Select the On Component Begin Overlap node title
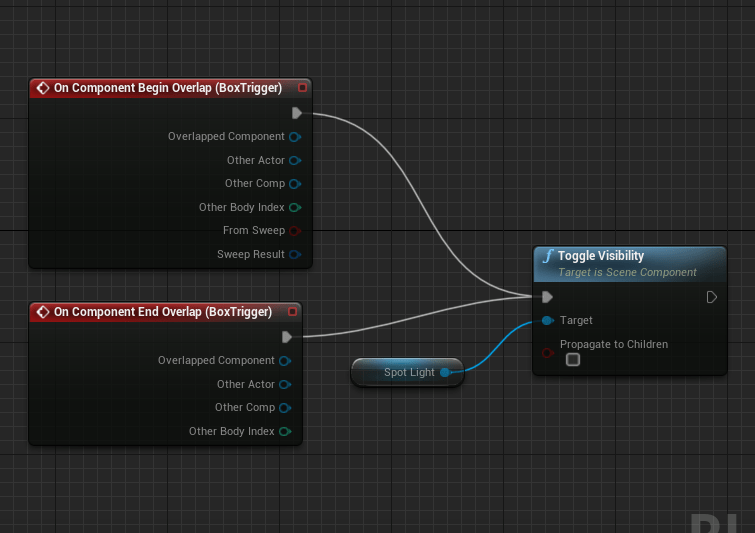Screen dimensions: 755x533 [162, 88]
